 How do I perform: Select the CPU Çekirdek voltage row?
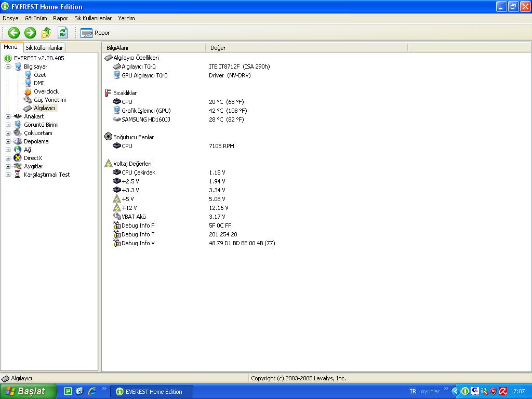[169, 172]
